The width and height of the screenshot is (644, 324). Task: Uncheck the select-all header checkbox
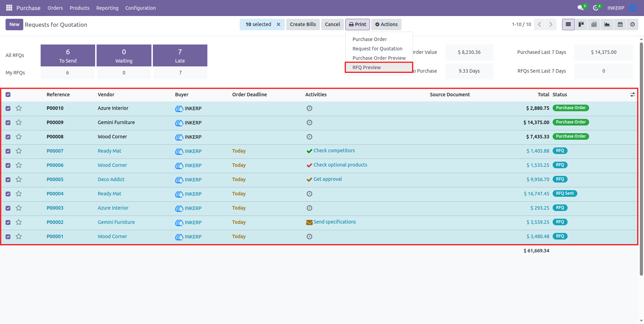tap(8, 95)
